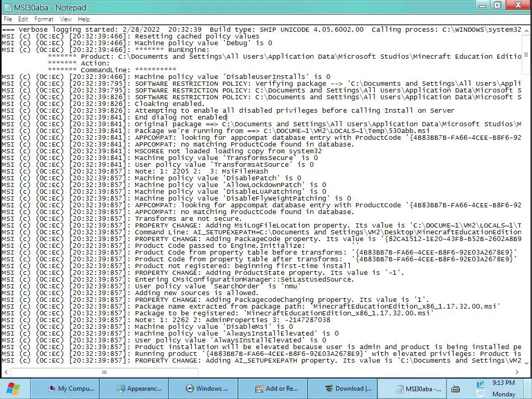
Task: Click 'MSCOREE not loaded loading copy' line
Action: coord(162,151)
